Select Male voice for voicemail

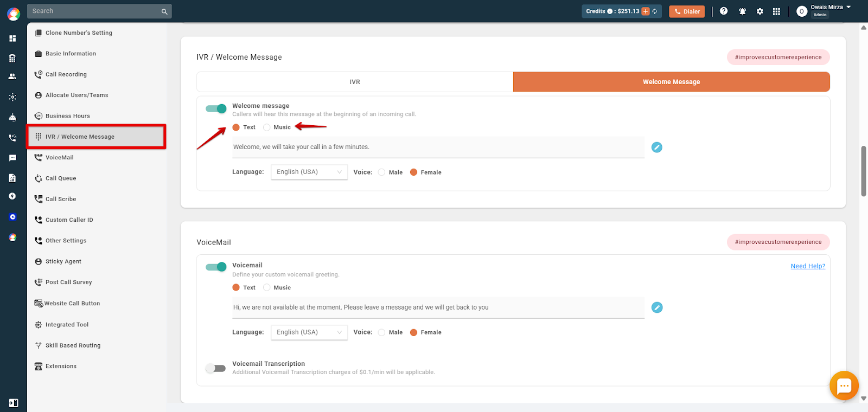(382, 332)
